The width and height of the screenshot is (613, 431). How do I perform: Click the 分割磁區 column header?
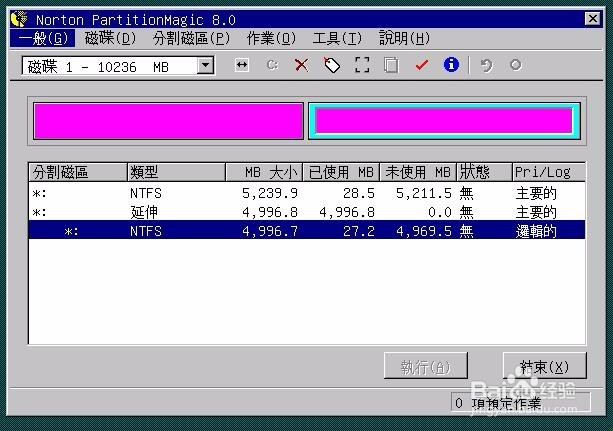[78, 172]
